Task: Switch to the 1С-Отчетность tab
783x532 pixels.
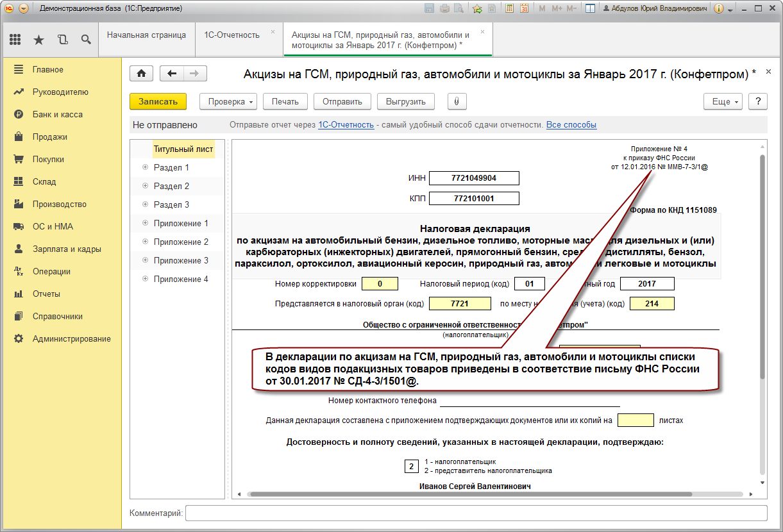Action: 232,35
